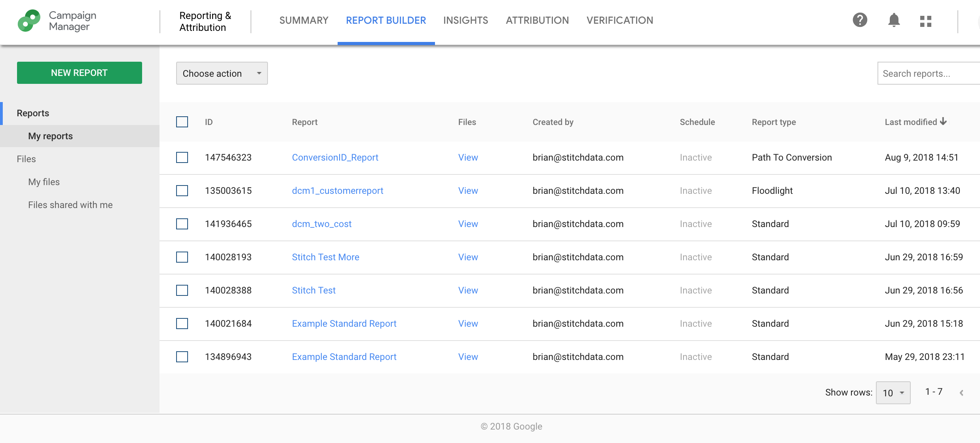The image size is (980, 443).
Task: Open the Attribution tab
Action: [537, 20]
